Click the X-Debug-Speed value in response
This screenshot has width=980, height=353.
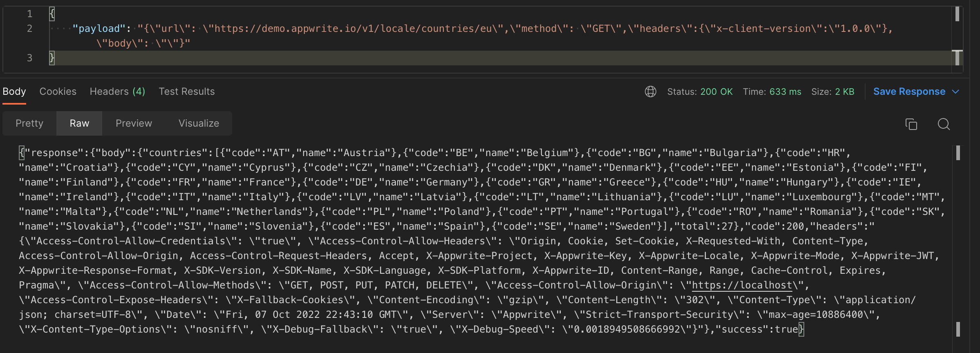click(627, 329)
